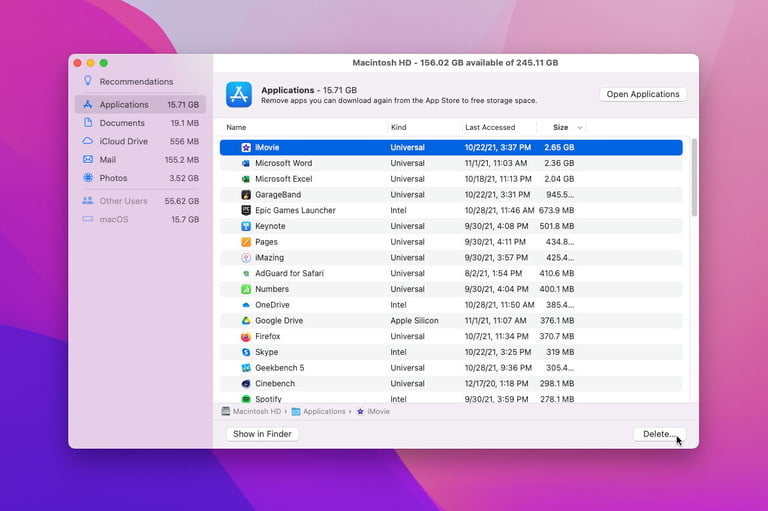Click the large App Store icon in the header
Image resolution: width=768 pixels, height=511 pixels.
pos(239,94)
